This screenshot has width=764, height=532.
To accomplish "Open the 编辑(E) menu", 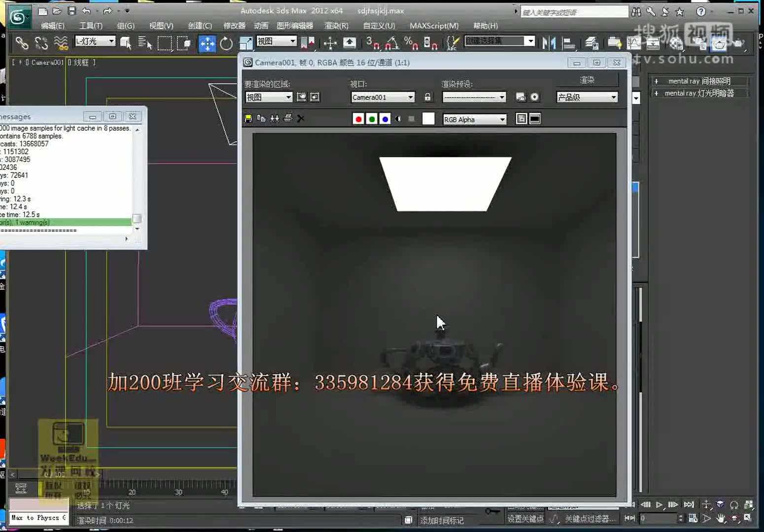I will [x=52, y=26].
